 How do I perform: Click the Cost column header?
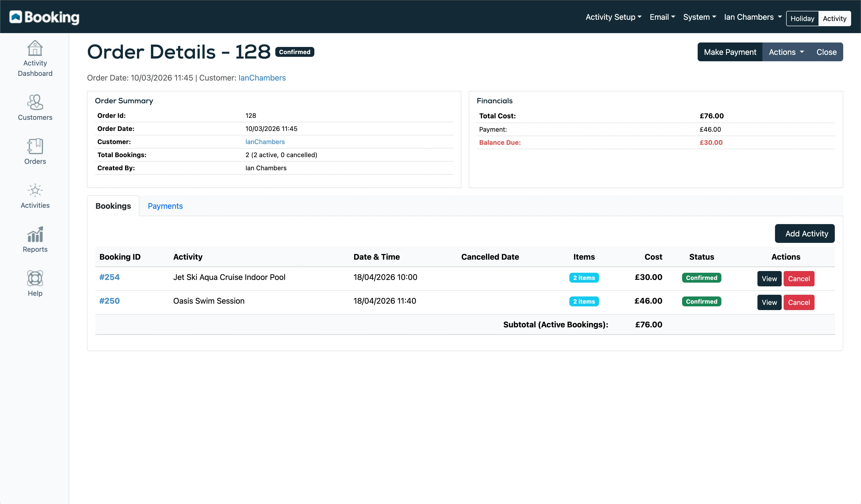click(653, 257)
